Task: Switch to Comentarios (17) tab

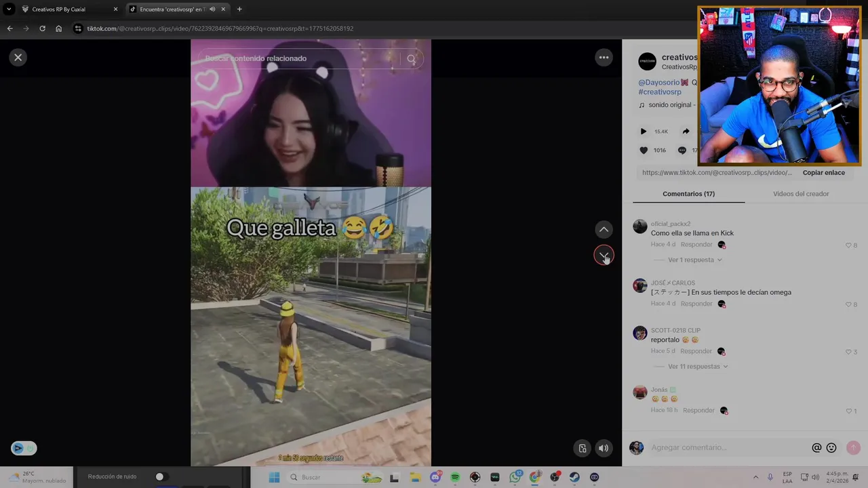Action: [688, 194]
